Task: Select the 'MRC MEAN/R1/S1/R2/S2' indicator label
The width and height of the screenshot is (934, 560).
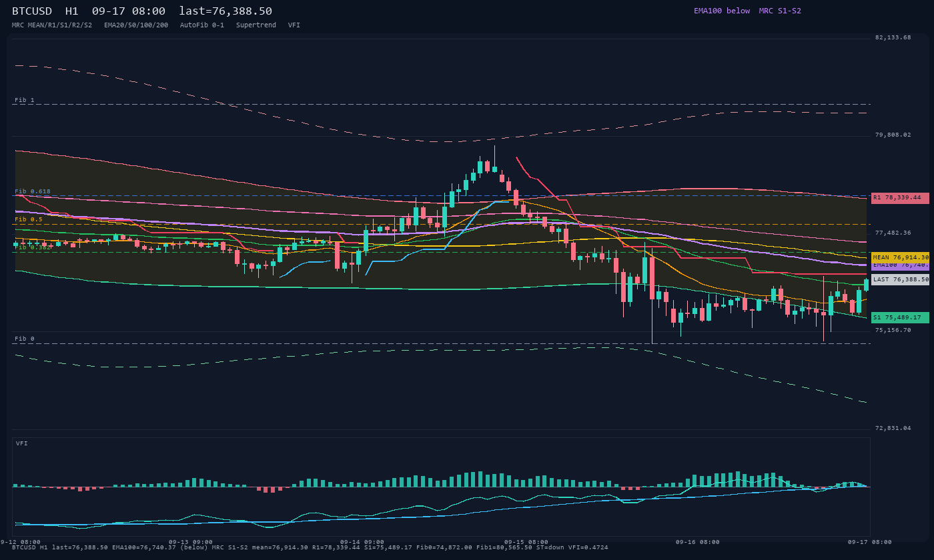Action: tap(52, 25)
